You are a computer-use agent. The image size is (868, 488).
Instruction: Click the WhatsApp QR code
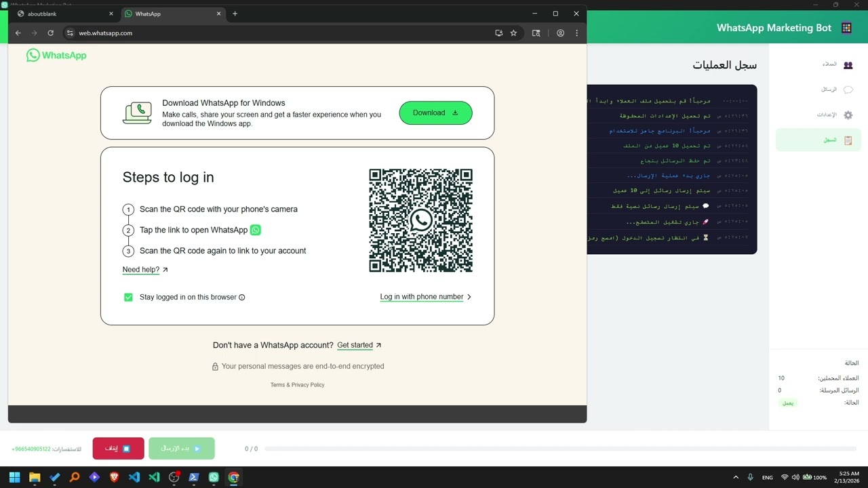coord(420,220)
